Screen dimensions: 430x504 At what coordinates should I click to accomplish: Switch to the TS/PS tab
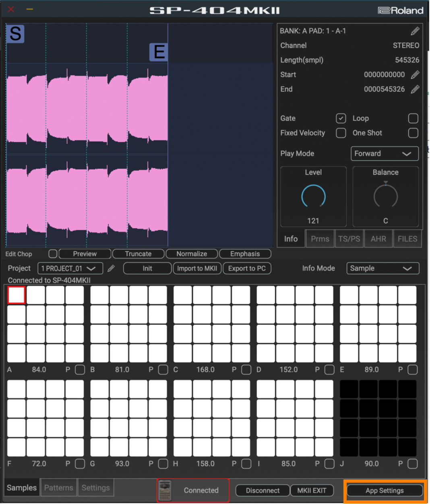pos(349,239)
